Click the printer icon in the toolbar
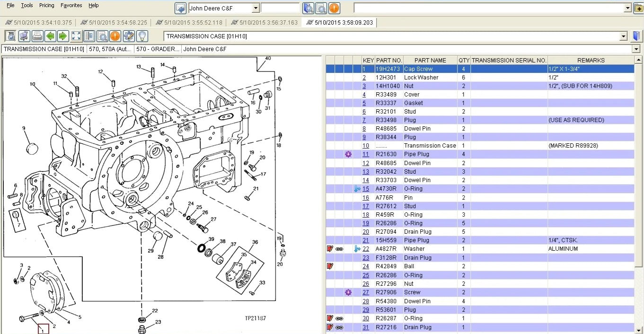 (37, 36)
